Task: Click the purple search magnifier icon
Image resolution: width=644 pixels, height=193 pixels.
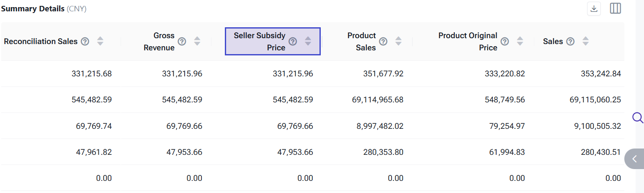Action: [637, 117]
